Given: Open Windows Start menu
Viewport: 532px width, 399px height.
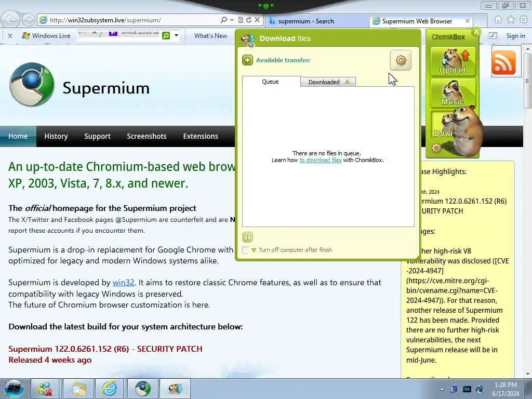Looking at the screenshot, I should pos(14,389).
